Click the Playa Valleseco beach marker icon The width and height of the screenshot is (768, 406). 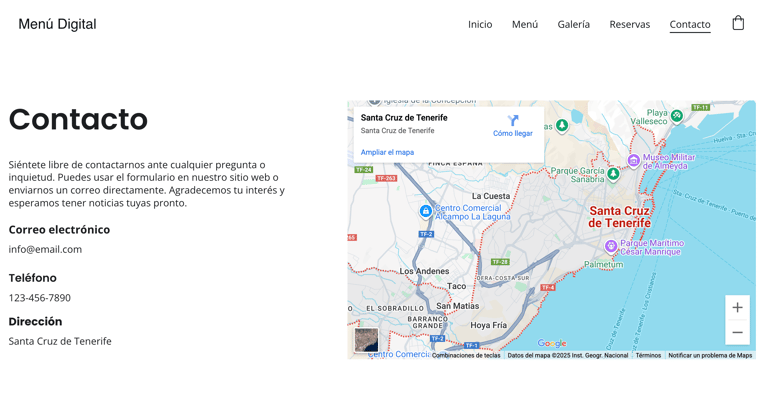click(677, 116)
